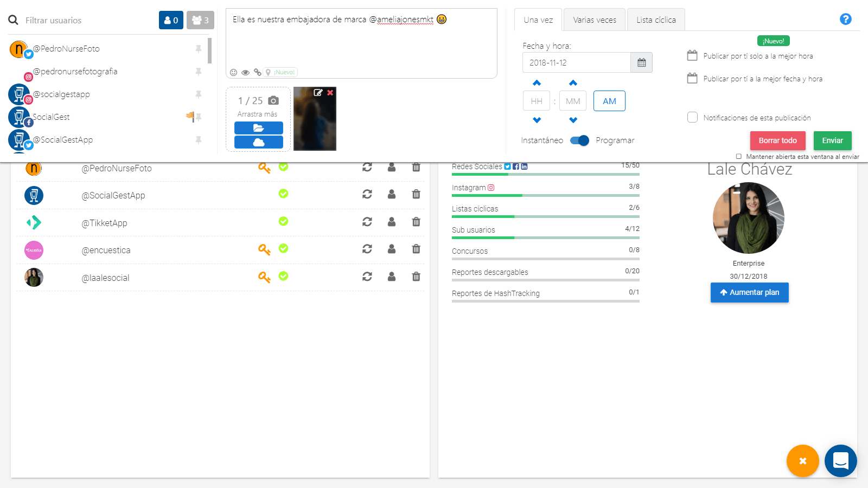Click the Listas cíclicas 2/6 progress bar
This screenshot has height=488, width=868.
tap(546, 216)
